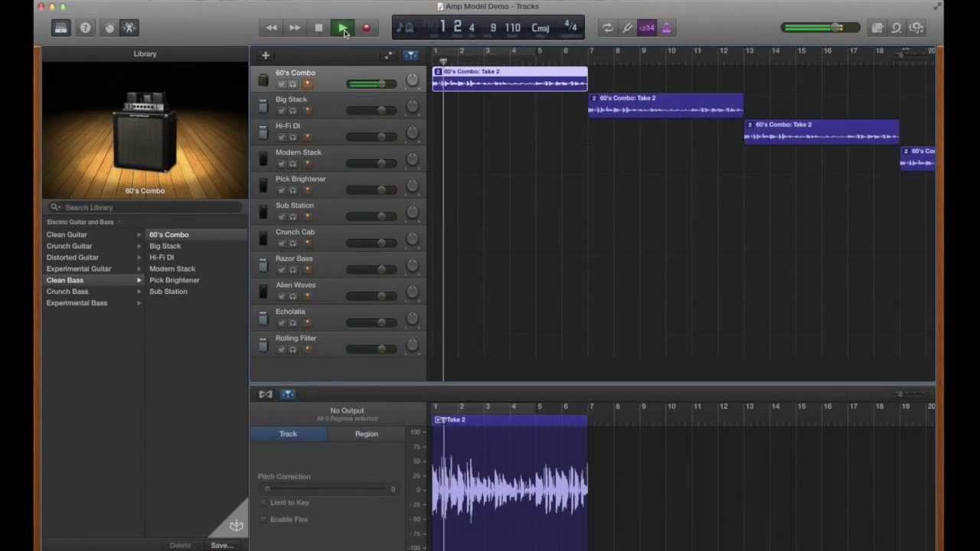Click the Delete button in Library

click(x=181, y=546)
